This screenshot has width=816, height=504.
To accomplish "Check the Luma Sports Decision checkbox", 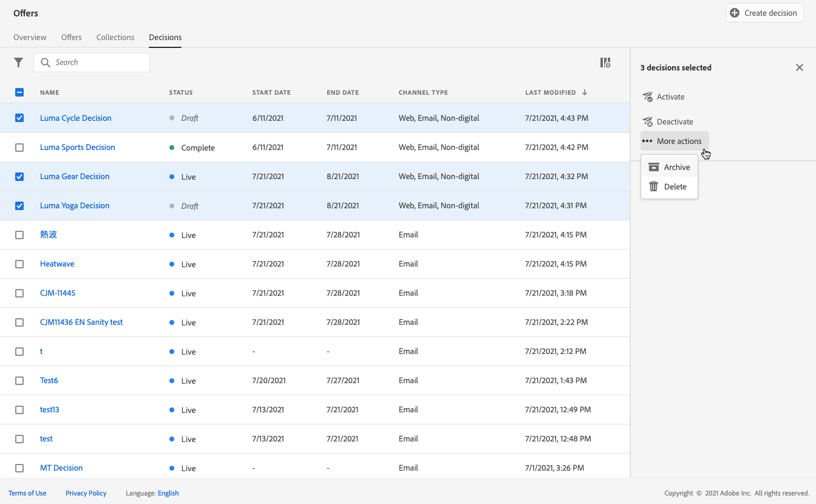I will (x=19, y=148).
